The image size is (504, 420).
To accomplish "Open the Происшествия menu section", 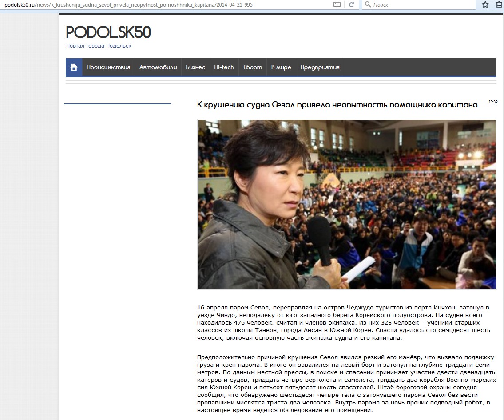I will pyautogui.click(x=108, y=67).
